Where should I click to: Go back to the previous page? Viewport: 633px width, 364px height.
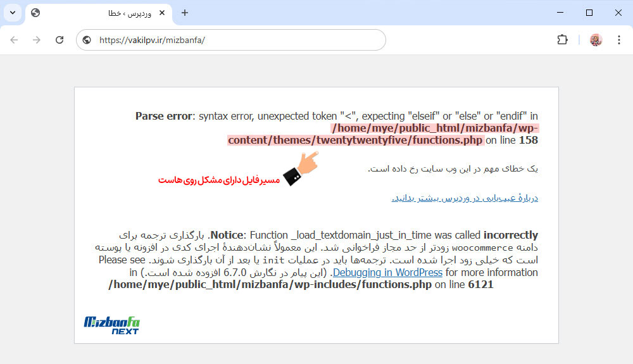point(14,40)
